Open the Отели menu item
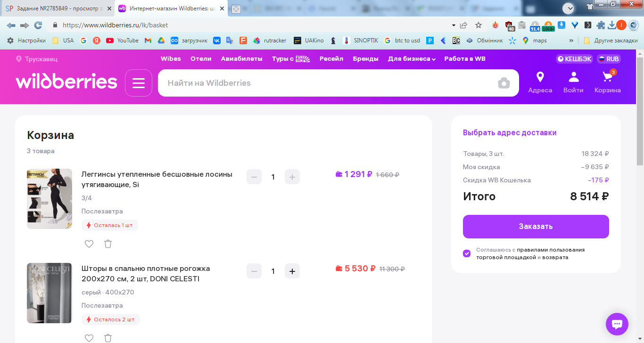Screen dimensions: 644x343 (201, 59)
